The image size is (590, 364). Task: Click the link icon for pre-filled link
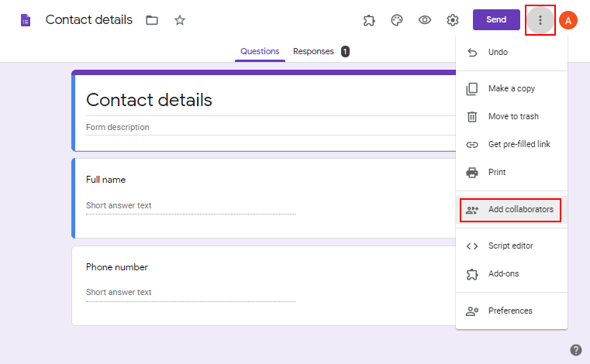472,145
